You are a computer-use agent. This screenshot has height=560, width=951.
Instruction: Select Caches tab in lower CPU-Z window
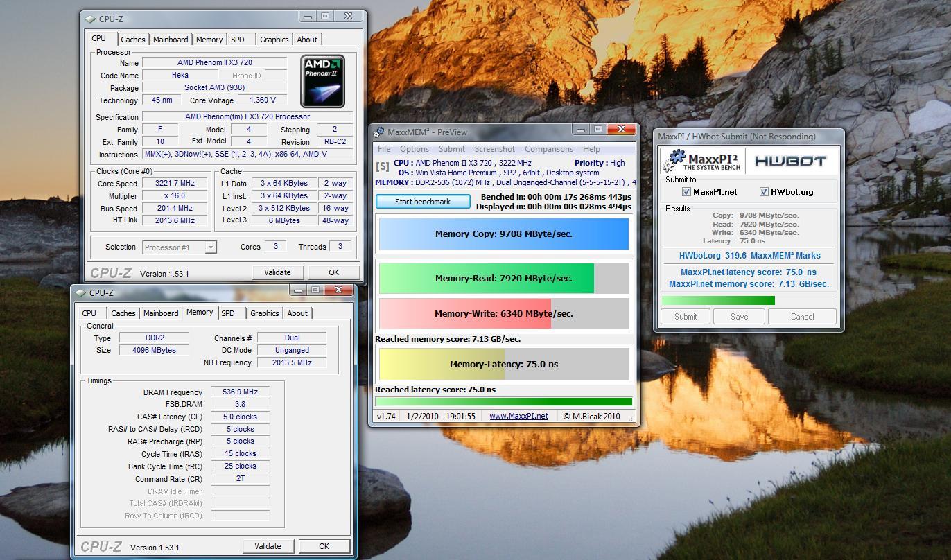coord(123,313)
